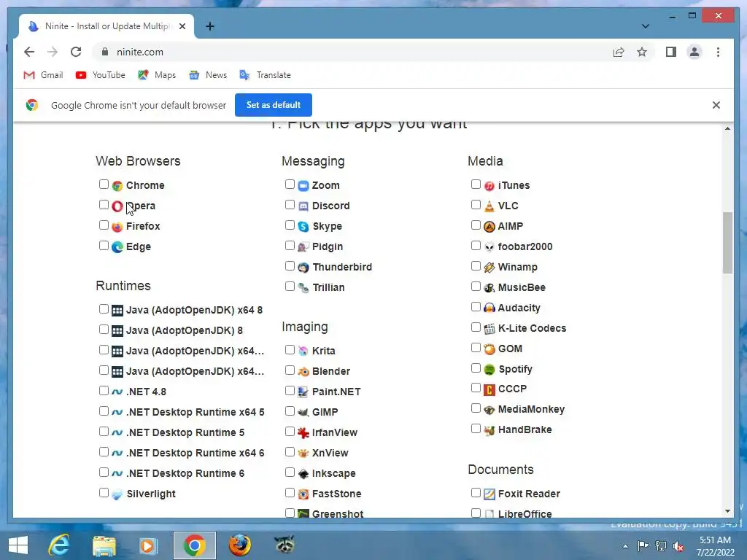Image resolution: width=747 pixels, height=560 pixels.
Task: Dismiss the default browser notification bar
Action: point(716,105)
